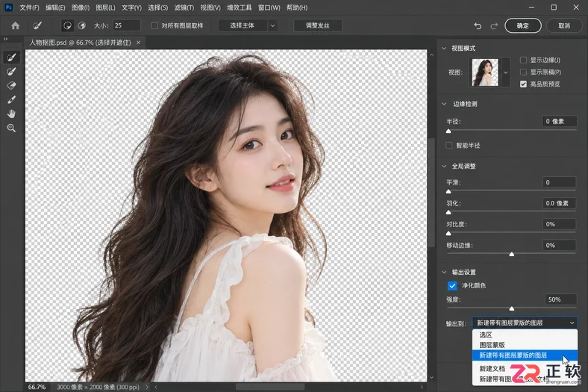The height and width of the screenshot is (392, 588).
Task: Click the 取消 button
Action: 564,25
